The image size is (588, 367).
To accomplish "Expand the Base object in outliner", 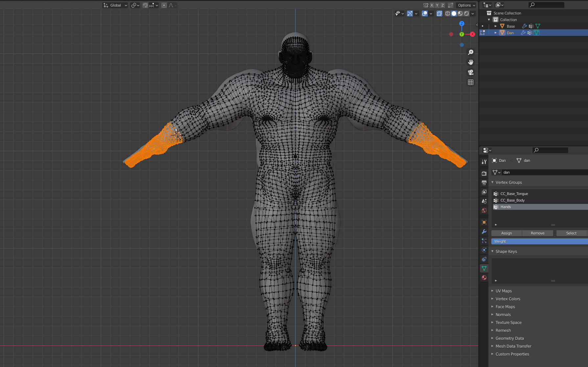I will pos(496,26).
